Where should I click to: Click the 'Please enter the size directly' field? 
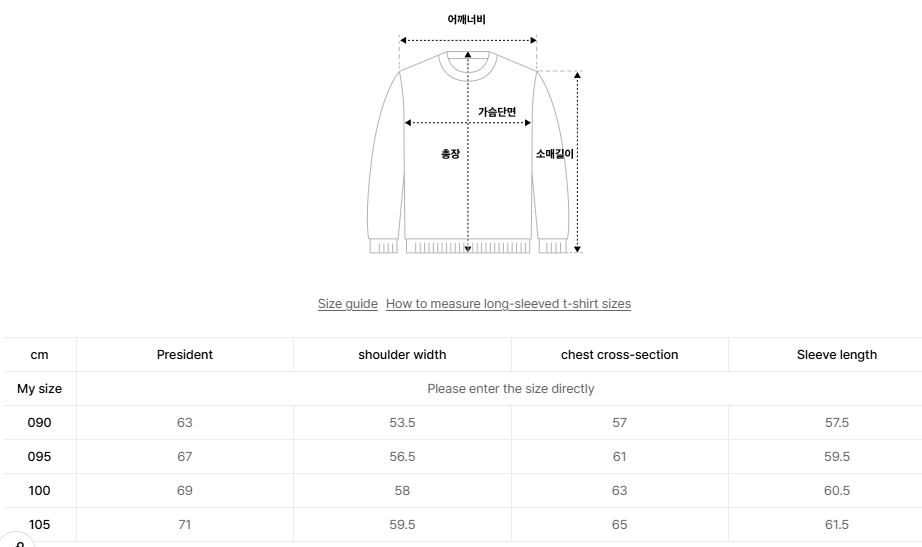pyautogui.click(x=510, y=389)
